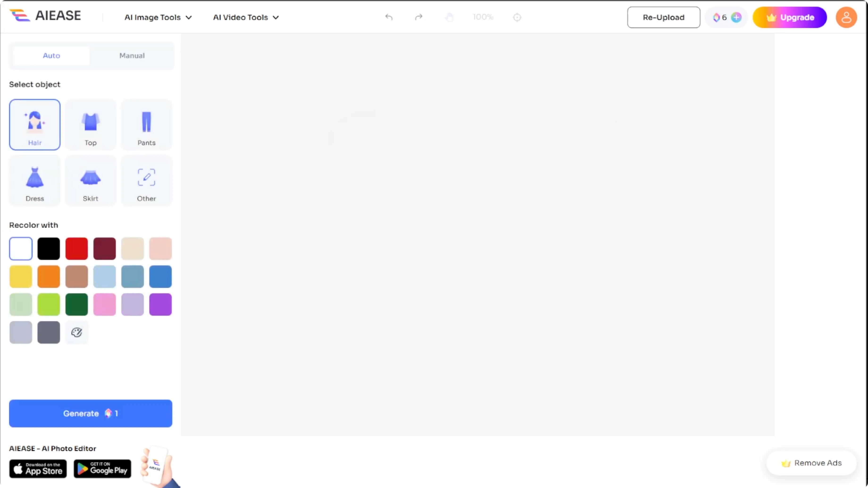This screenshot has height=488, width=868.
Task: Go to the AIEASE logo home
Action: [45, 16]
